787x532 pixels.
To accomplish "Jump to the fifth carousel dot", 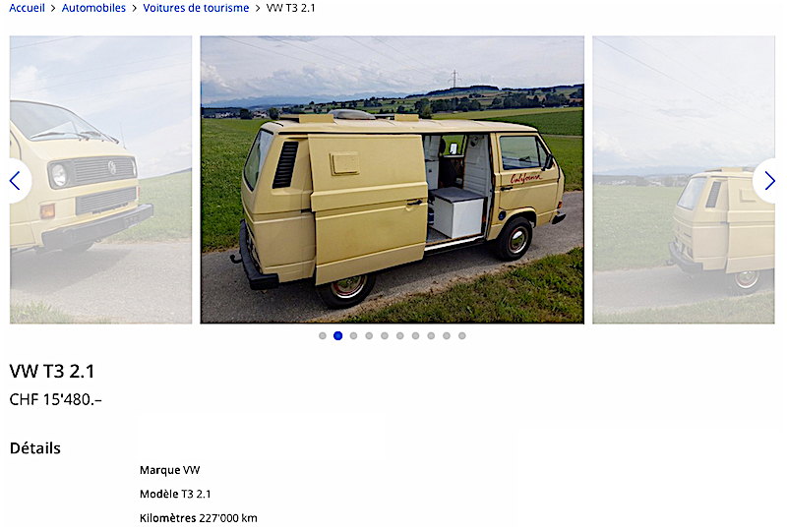I will (385, 335).
